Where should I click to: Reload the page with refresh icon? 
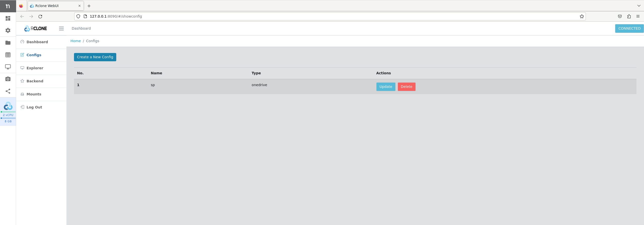coord(40,16)
